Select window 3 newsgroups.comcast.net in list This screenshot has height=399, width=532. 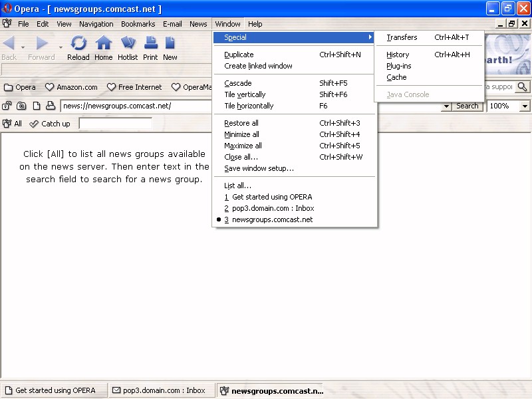pos(272,219)
